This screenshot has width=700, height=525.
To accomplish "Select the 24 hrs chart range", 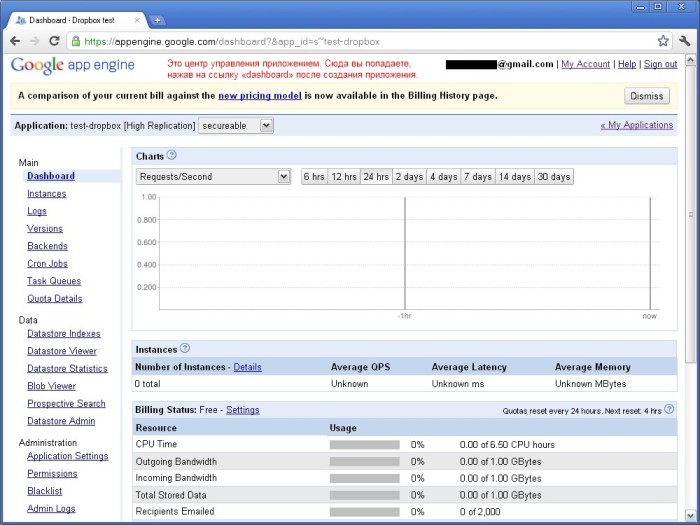I will point(376,177).
